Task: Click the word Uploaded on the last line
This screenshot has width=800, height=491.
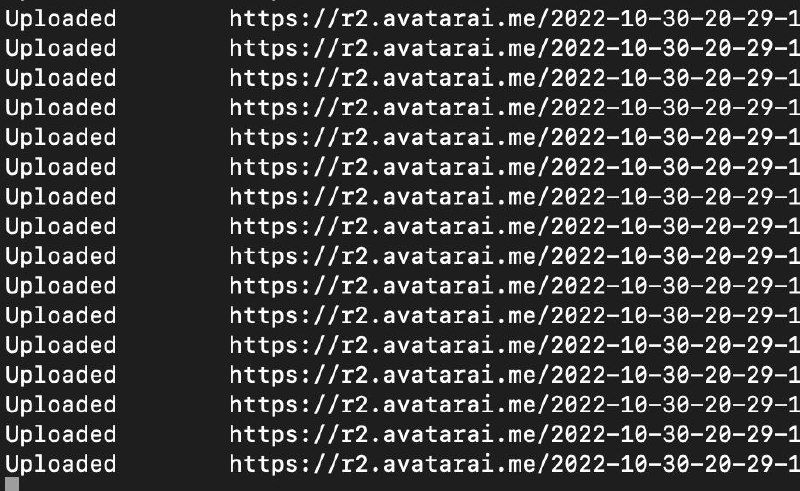Action: [61, 464]
